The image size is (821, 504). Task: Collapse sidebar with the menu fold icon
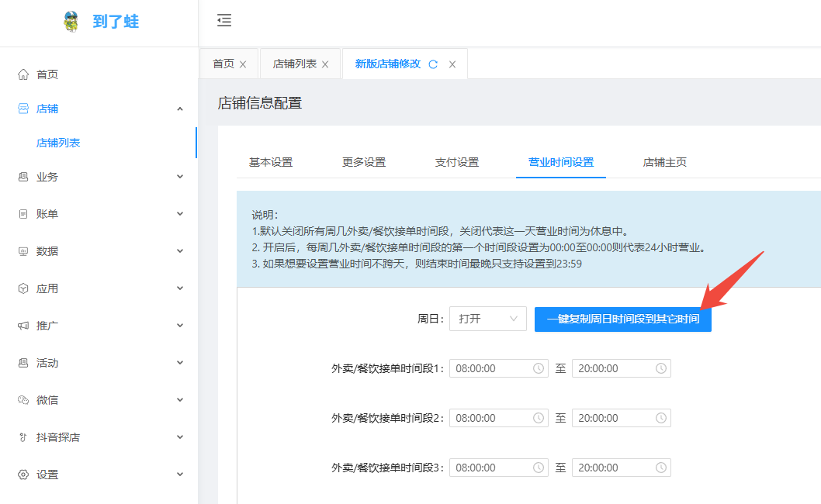click(x=224, y=20)
